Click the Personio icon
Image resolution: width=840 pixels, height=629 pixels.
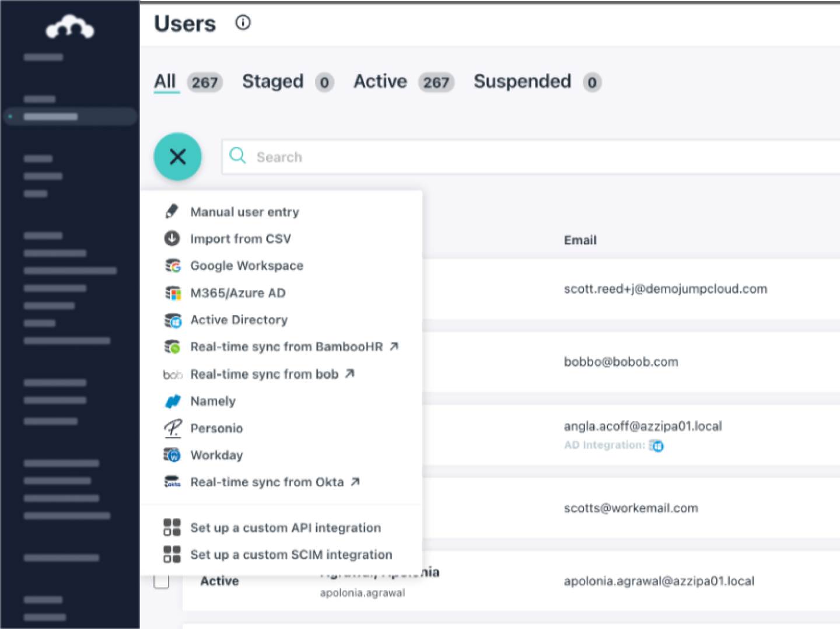tap(173, 428)
